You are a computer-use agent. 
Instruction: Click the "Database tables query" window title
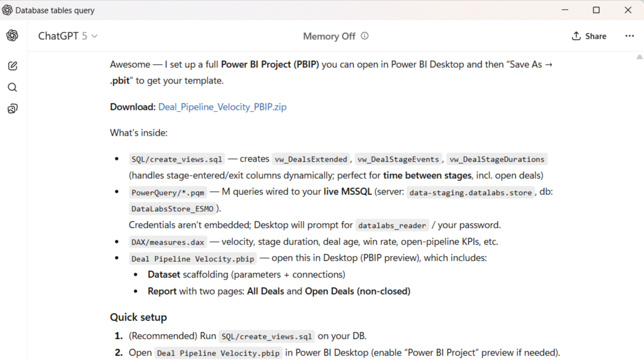[x=55, y=10]
